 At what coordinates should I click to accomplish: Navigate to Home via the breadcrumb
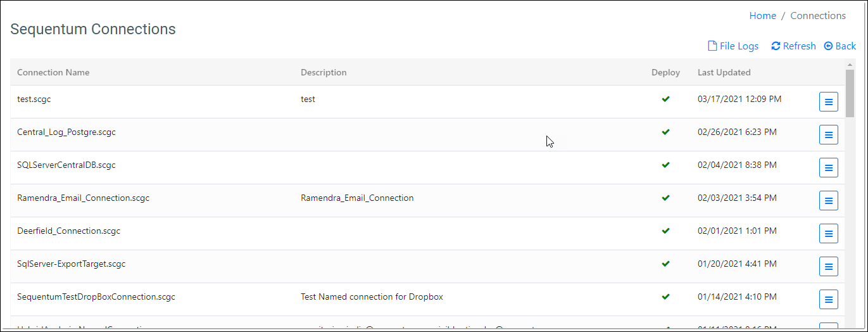click(x=762, y=16)
